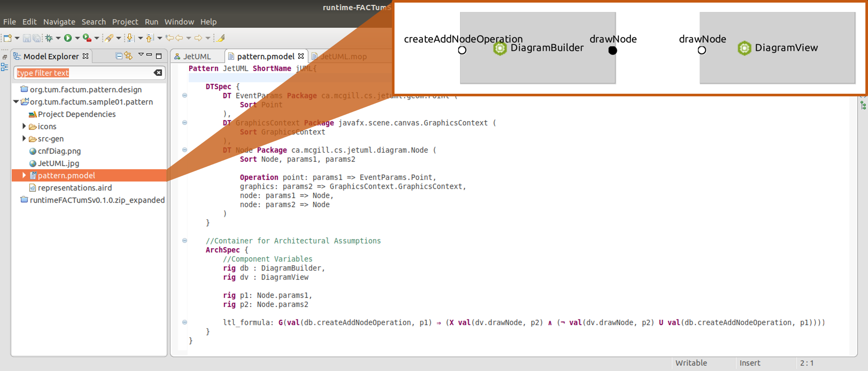Collapse the ArchSpec code fold marker

click(184, 240)
